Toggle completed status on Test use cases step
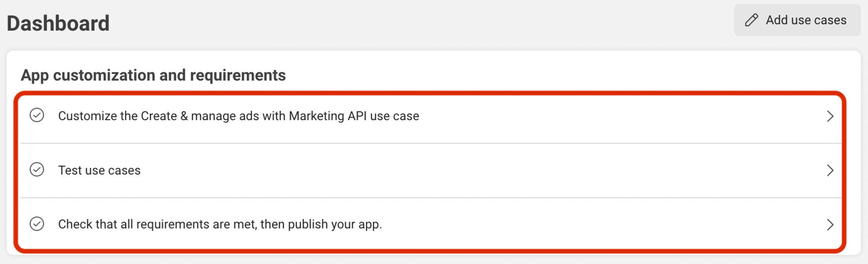 tap(37, 170)
